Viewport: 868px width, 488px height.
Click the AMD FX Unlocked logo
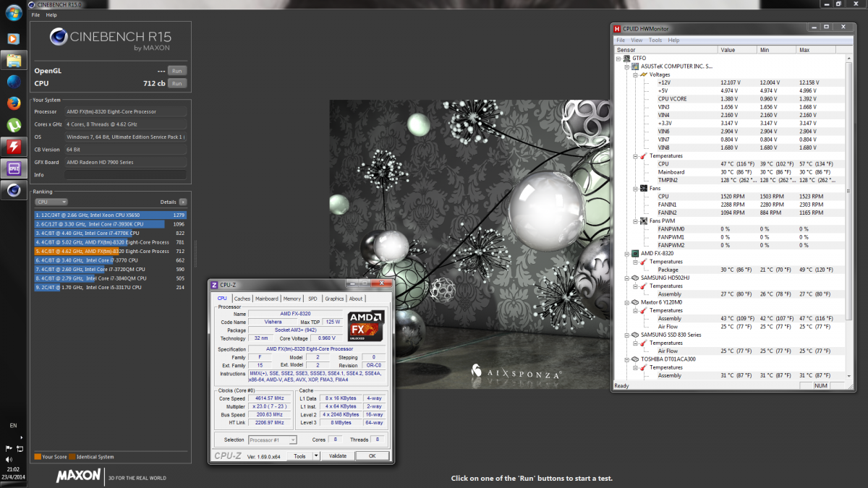[x=365, y=326]
